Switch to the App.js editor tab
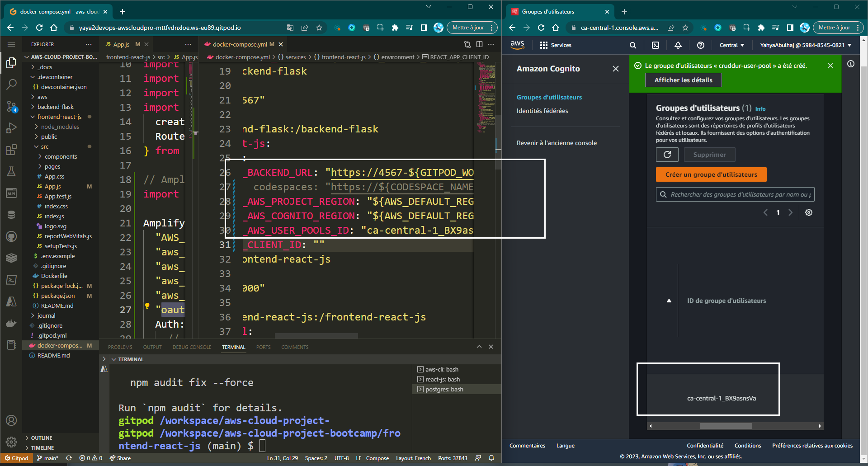868x466 pixels. 121,44
